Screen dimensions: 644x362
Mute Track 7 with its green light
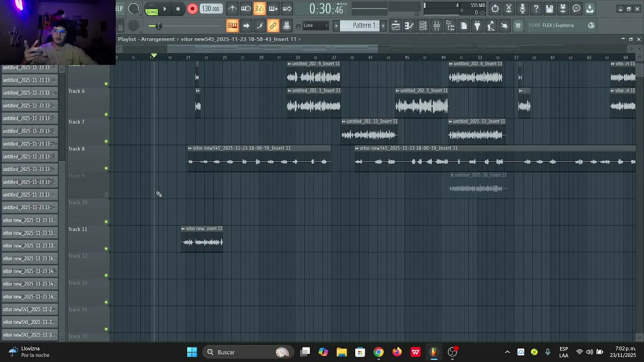point(106,141)
